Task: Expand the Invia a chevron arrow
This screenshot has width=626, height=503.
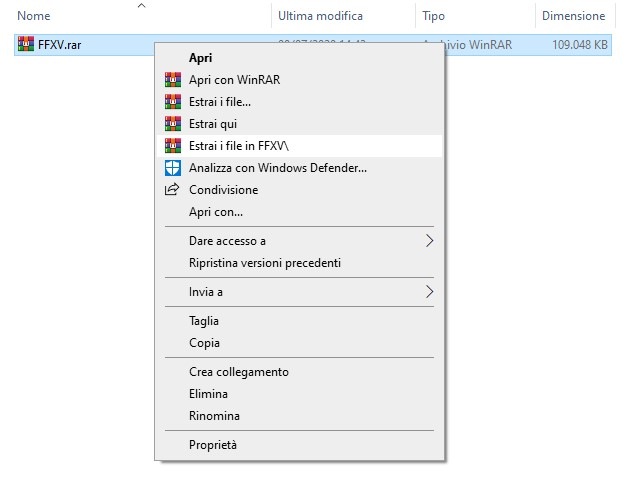Action: (429, 292)
